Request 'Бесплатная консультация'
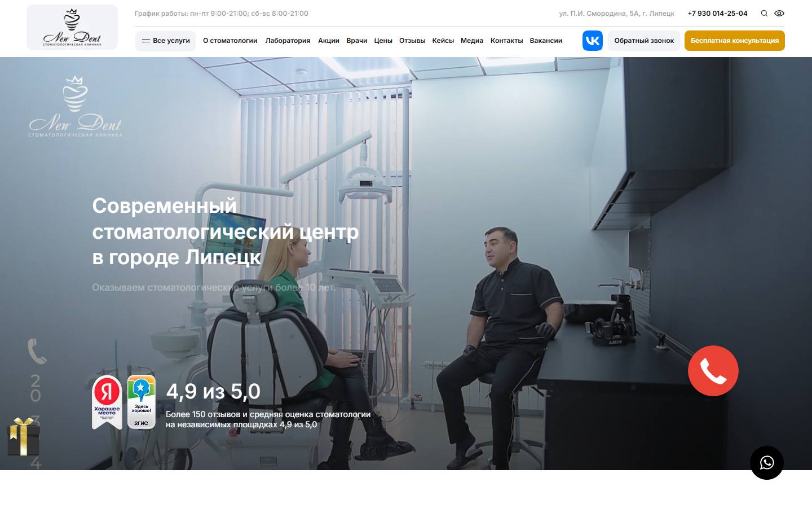 pyautogui.click(x=735, y=41)
